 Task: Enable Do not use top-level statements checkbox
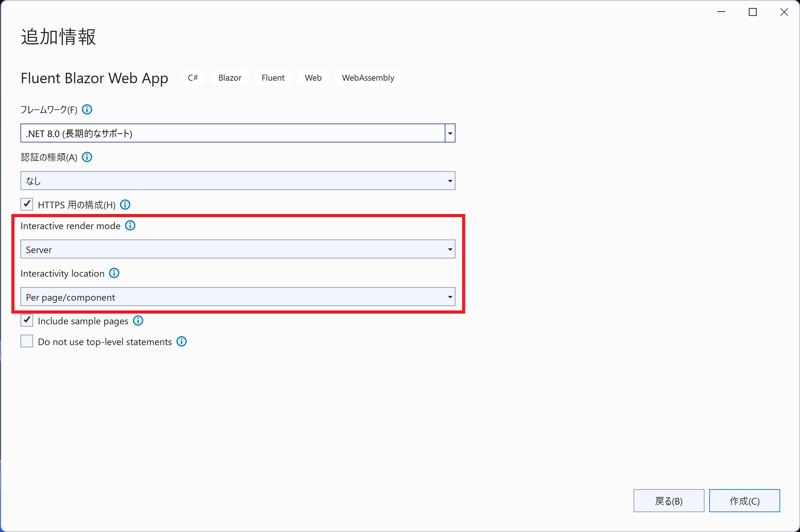pyautogui.click(x=27, y=341)
